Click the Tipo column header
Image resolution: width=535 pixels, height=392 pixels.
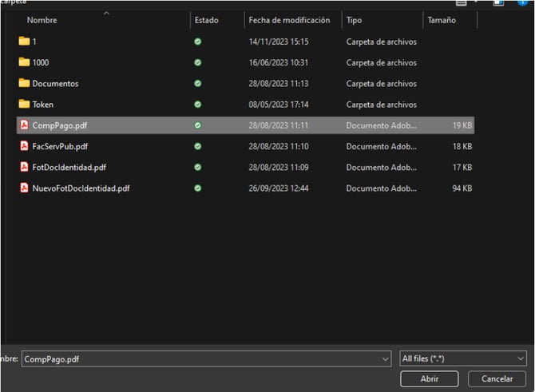354,20
